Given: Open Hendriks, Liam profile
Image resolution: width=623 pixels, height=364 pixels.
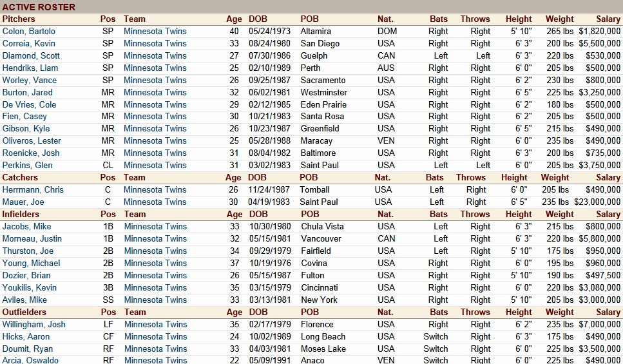Looking at the screenshot, I should click(x=30, y=68).
